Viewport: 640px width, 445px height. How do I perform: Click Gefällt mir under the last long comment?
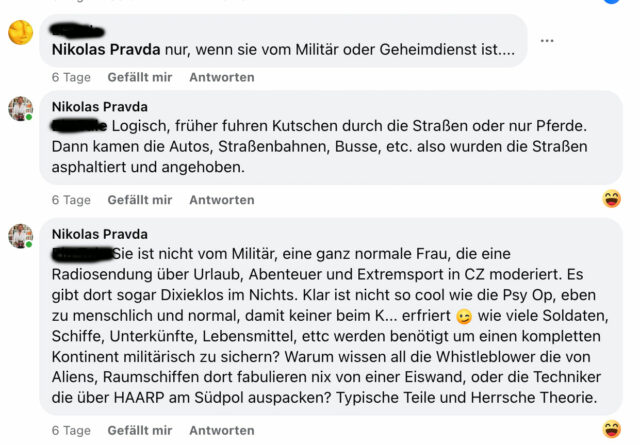tap(140, 430)
